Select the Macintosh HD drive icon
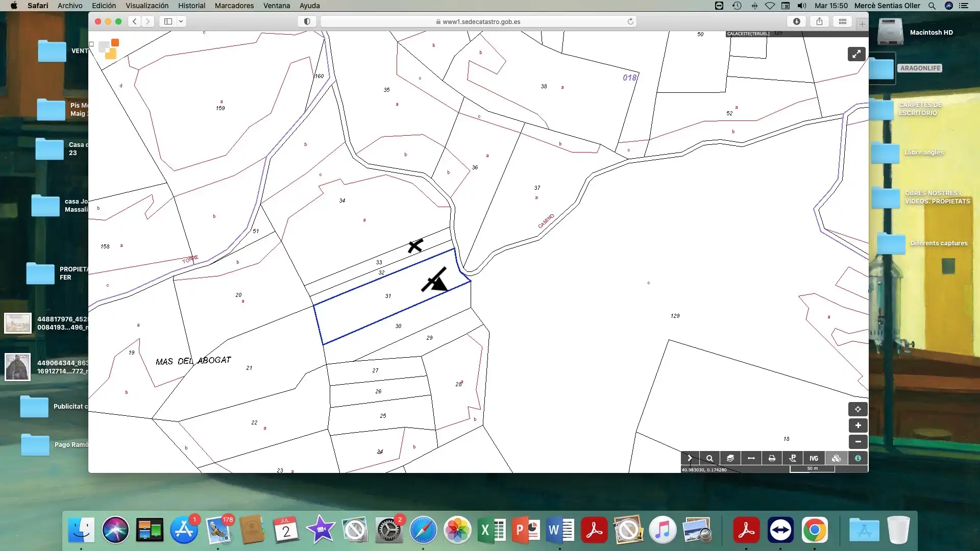980x551 pixels. [890, 32]
